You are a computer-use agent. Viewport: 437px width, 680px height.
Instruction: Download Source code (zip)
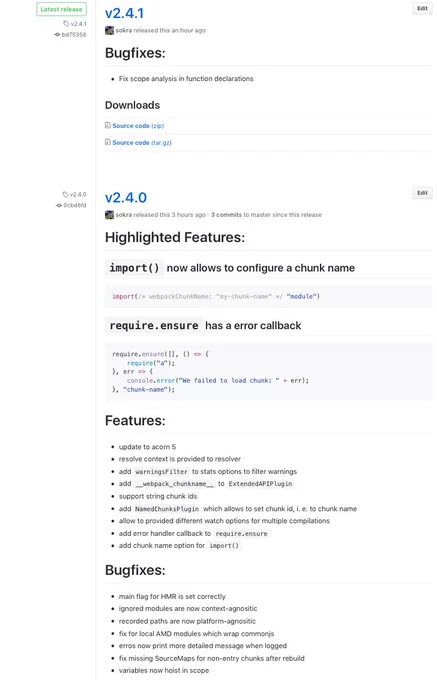pyautogui.click(x=138, y=126)
